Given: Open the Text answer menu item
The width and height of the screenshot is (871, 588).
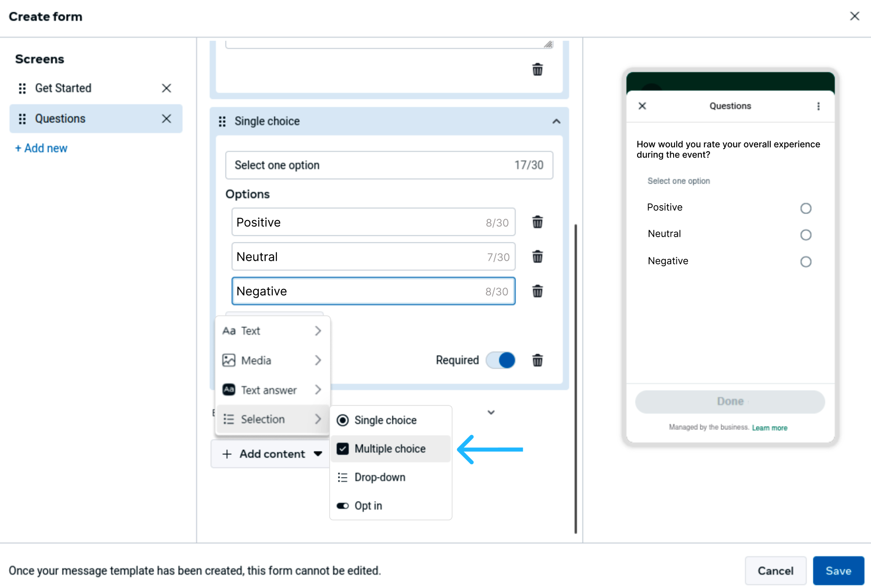Looking at the screenshot, I should [x=273, y=390].
